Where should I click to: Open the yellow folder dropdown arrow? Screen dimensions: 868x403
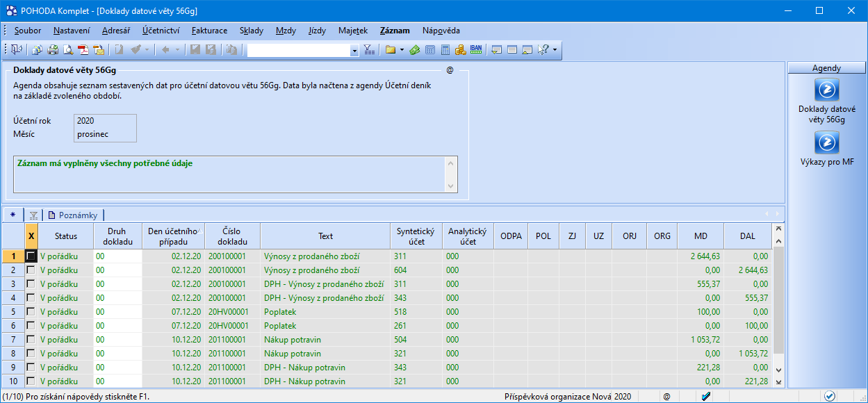coord(402,50)
